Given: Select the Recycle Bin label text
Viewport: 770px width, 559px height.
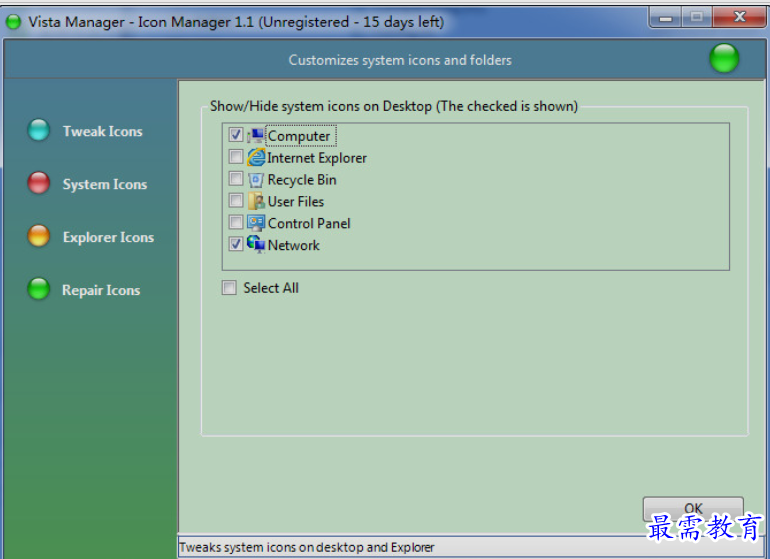Looking at the screenshot, I should click(x=302, y=180).
